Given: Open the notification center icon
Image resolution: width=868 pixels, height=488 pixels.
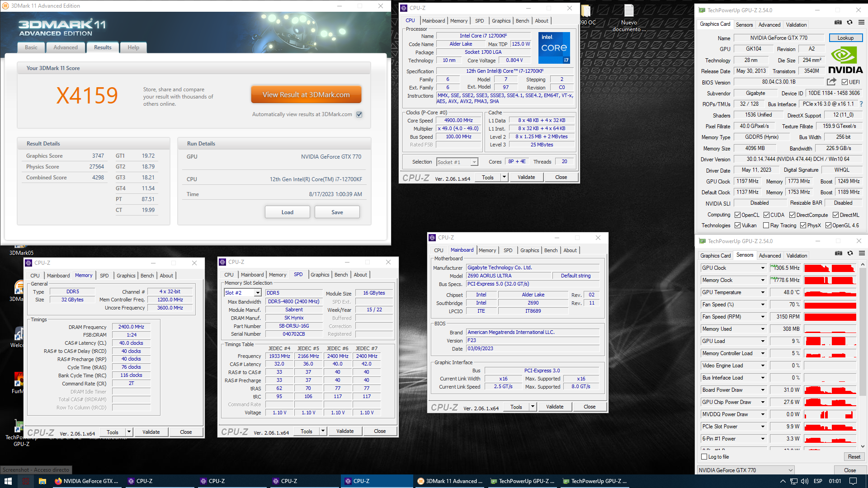Looking at the screenshot, I should 853,481.
